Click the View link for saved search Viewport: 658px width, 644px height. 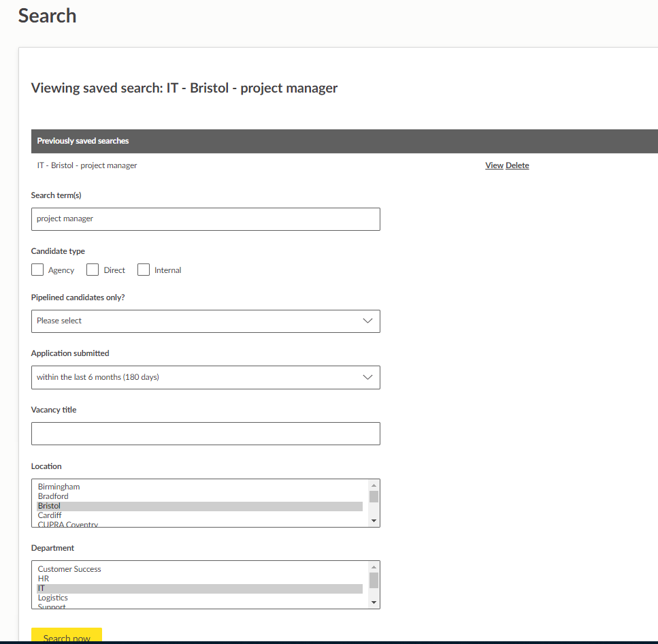click(494, 165)
